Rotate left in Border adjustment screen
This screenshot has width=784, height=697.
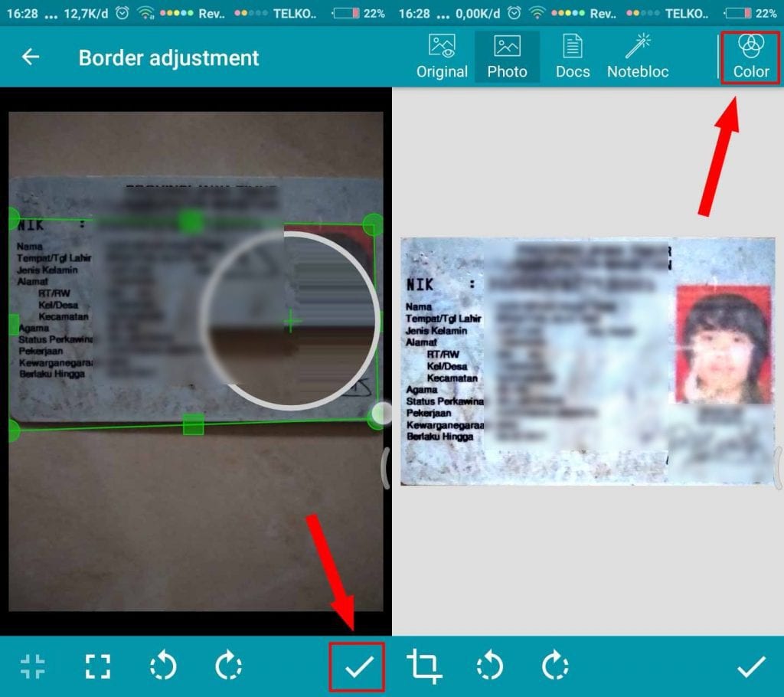163,666
